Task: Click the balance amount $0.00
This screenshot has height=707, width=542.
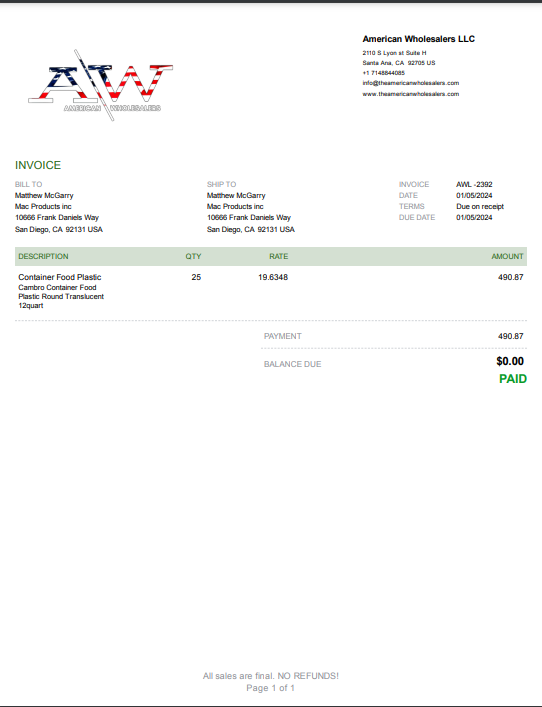Action: pyautogui.click(x=510, y=361)
